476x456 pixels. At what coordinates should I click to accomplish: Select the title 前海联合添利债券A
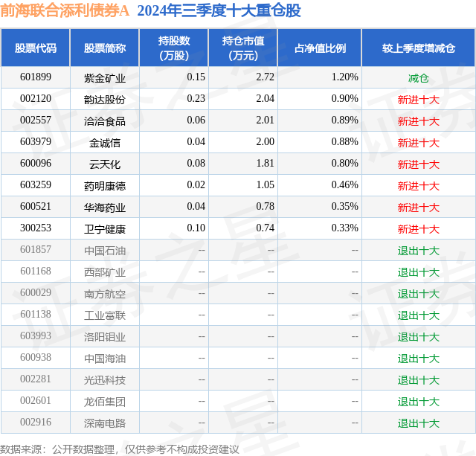(65, 10)
